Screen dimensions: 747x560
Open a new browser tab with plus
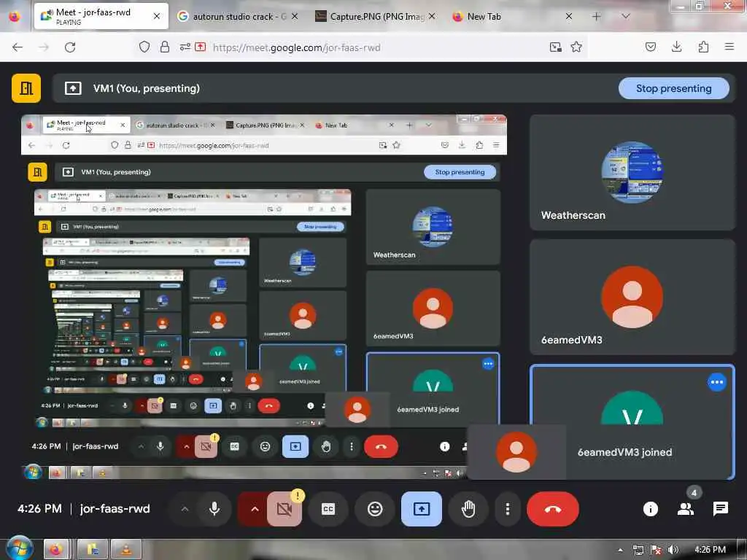[x=597, y=16]
